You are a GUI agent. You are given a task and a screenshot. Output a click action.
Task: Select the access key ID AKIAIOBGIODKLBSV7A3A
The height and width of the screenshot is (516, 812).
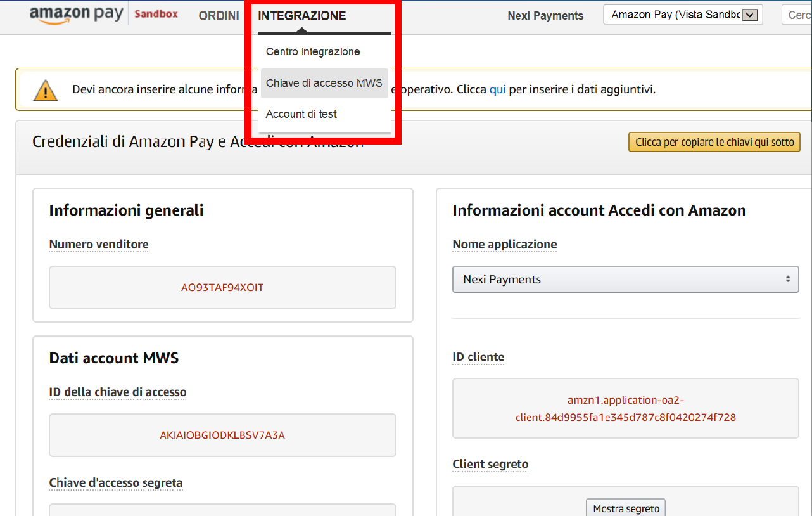pyautogui.click(x=222, y=435)
